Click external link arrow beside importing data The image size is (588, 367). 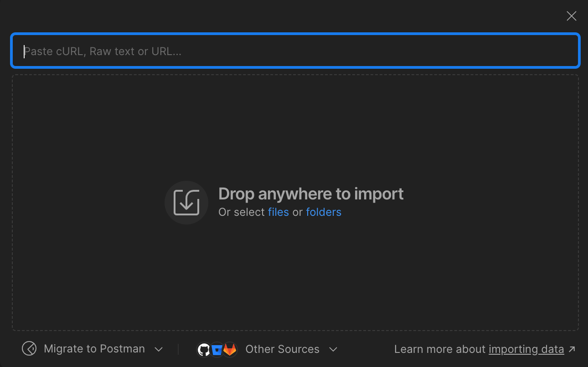tap(572, 349)
